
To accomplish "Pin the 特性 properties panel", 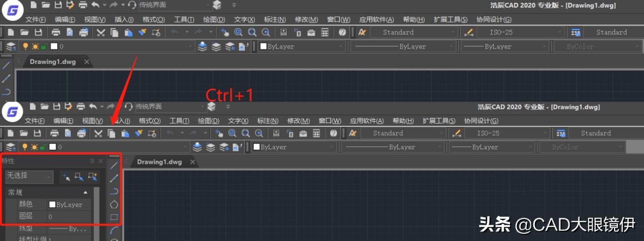I will (92, 161).
